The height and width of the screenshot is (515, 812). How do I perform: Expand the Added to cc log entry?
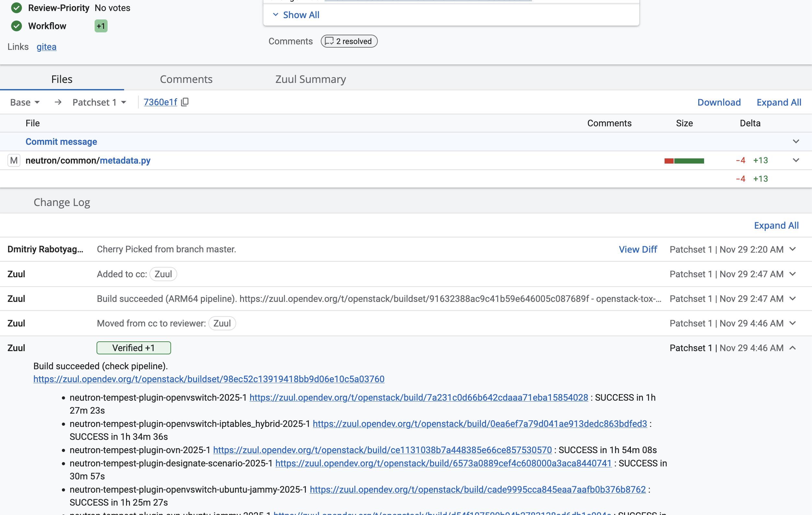tap(793, 274)
